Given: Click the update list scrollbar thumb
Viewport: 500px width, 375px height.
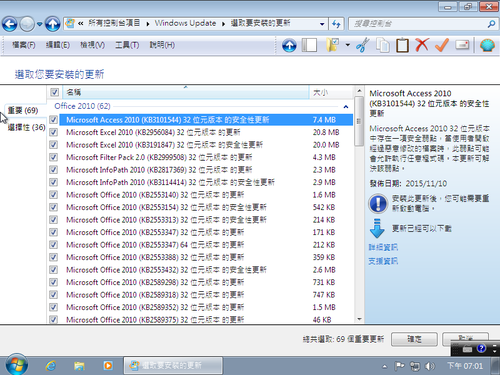Looking at the screenshot, I should pyautogui.click(x=359, y=121).
